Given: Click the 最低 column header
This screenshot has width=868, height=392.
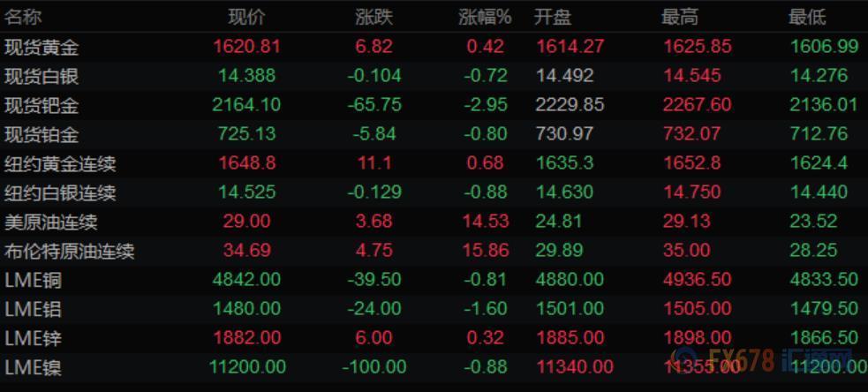Looking at the screenshot, I should [807, 17].
